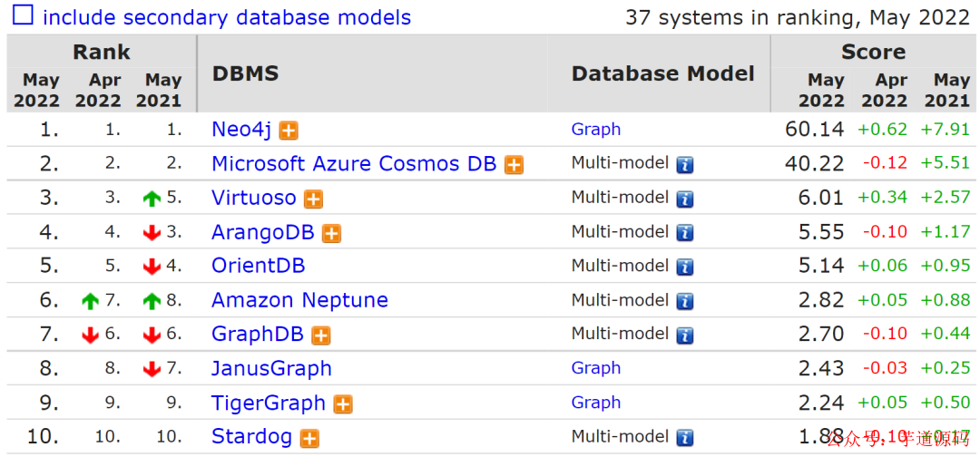This screenshot has width=980, height=457.
Task: Click the green up arrow beside 8. in Amazon Neptune row
Action: [152, 302]
